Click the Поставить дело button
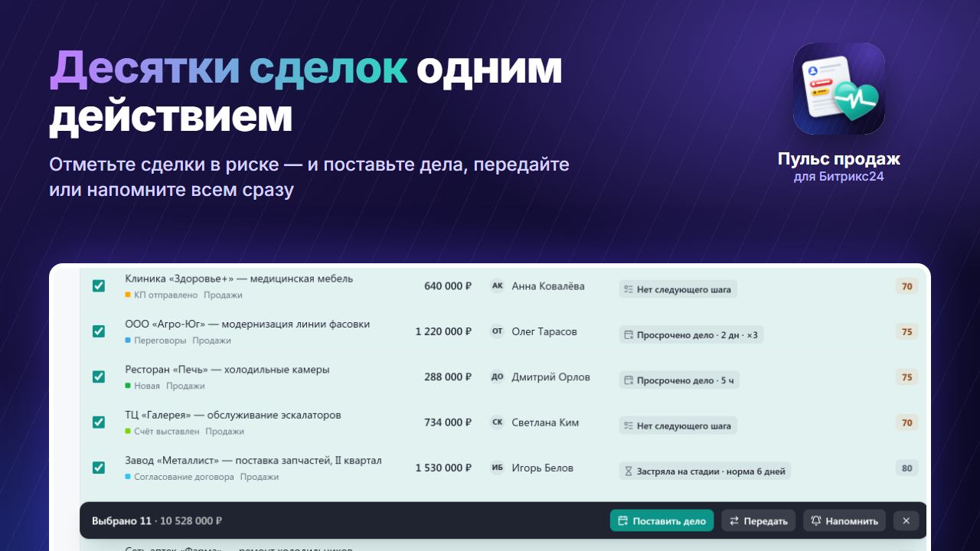Screen dimensions: 980x551 [x=662, y=520]
